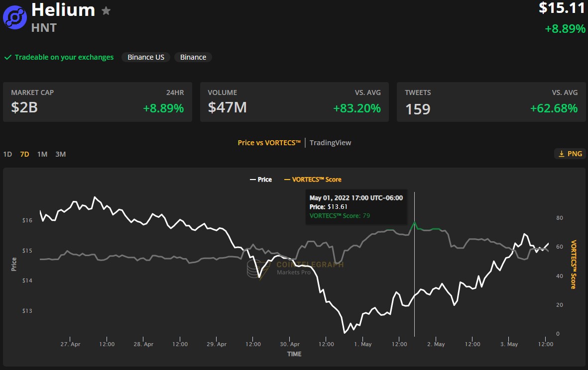Click the Tradeable on your exchanges label
This screenshot has width=588, height=370.
[x=64, y=57]
